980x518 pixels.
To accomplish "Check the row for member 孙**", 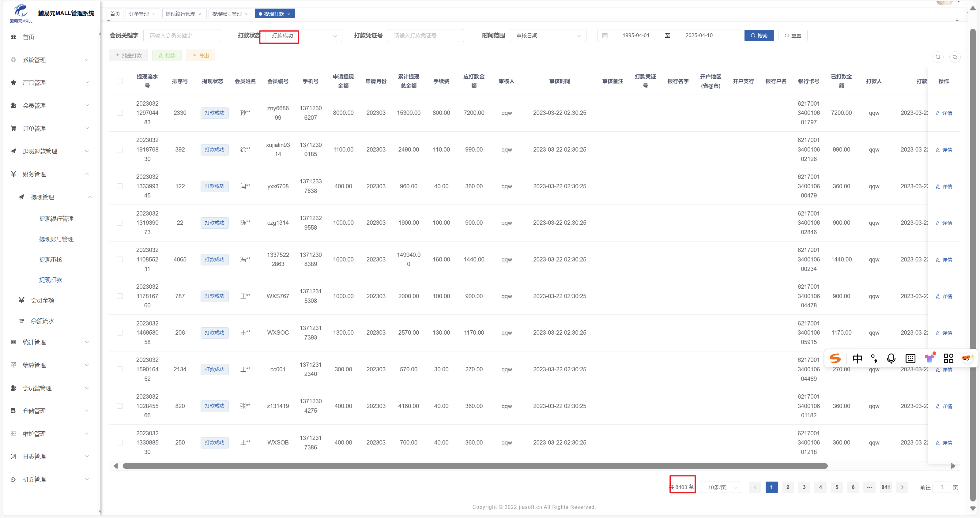I will [120, 113].
